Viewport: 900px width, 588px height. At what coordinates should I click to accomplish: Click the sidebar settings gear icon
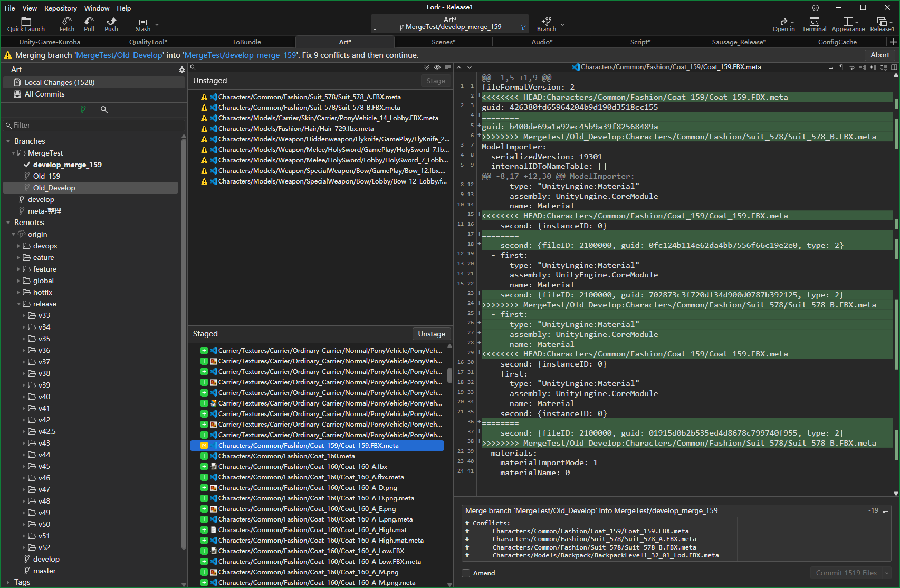[x=182, y=70]
